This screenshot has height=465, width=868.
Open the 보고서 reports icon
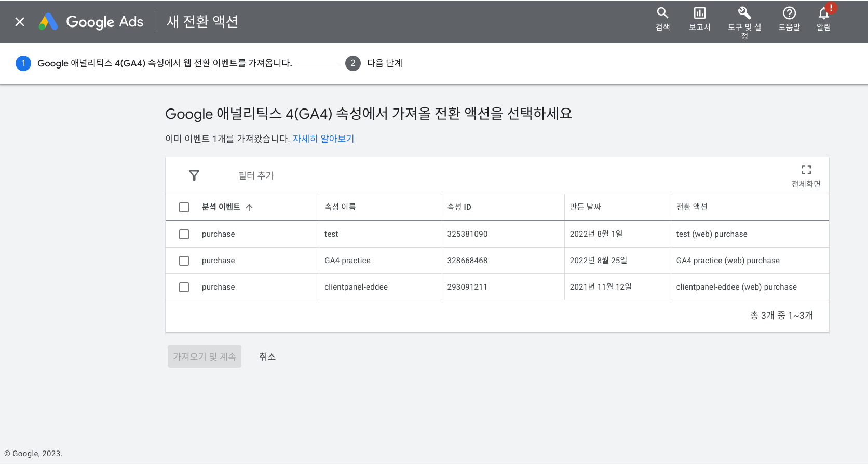click(699, 19)
